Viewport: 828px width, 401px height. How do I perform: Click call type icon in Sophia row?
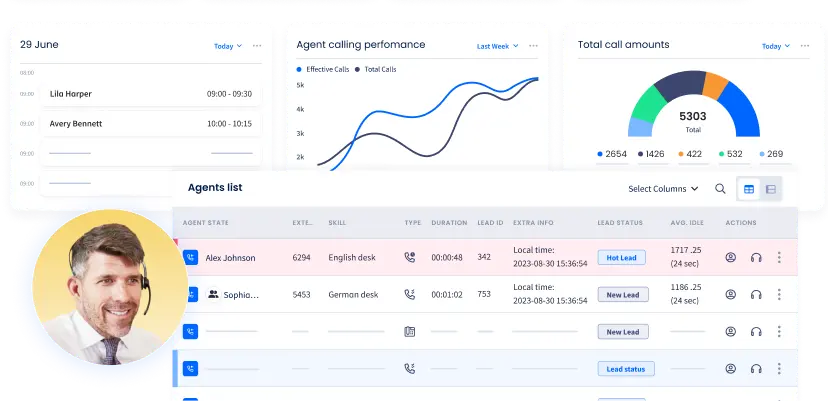pos(410,294)
